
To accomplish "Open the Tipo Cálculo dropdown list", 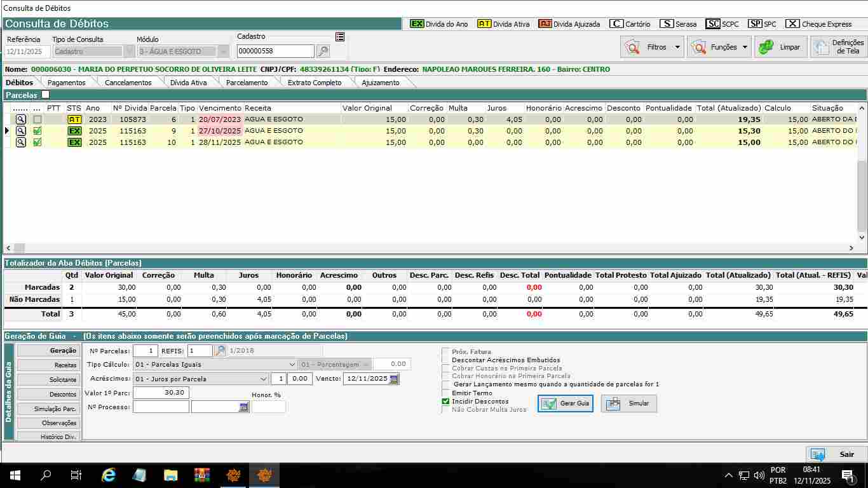I will (292, 365).
